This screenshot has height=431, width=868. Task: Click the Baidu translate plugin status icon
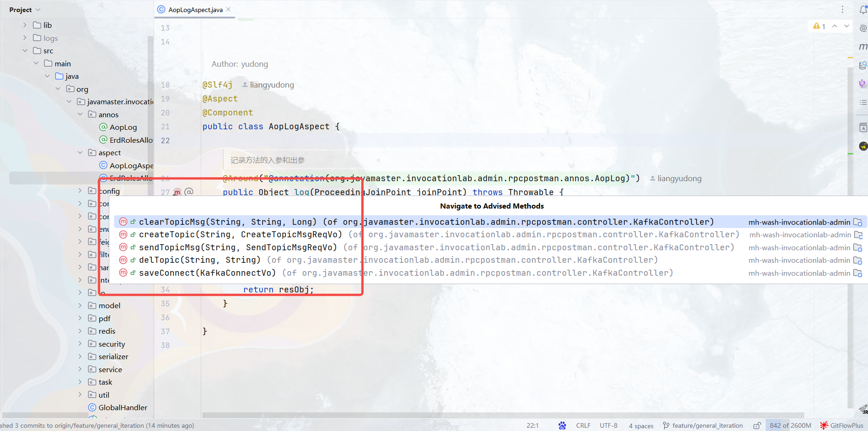click(x=562, y=425)
